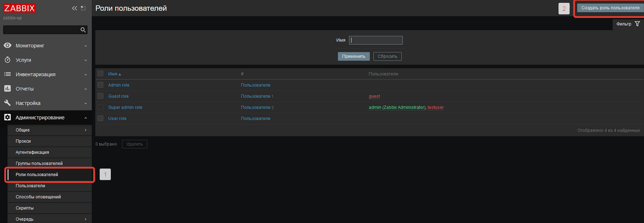Viewport: 644px width, 223px height.
Task: Click the Services stopwatch icon
Action: (7, 60)
